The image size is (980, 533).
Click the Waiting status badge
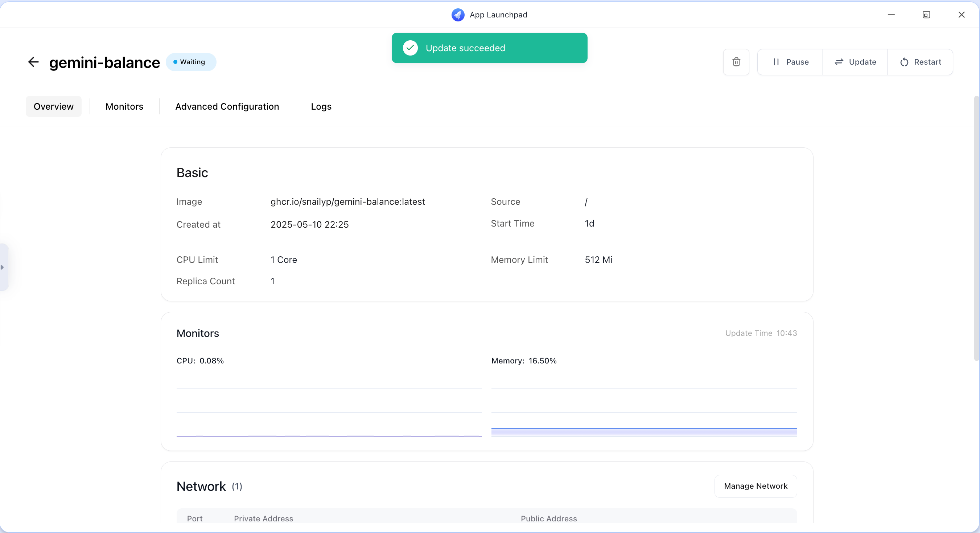[191, 62]
